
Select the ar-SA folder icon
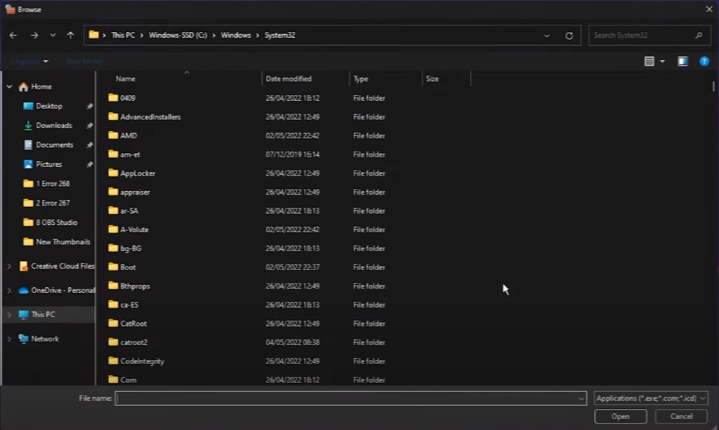click(113, 210)
